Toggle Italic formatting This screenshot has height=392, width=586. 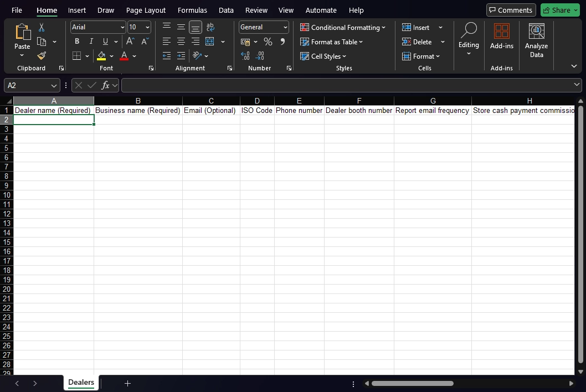(91, 42)
